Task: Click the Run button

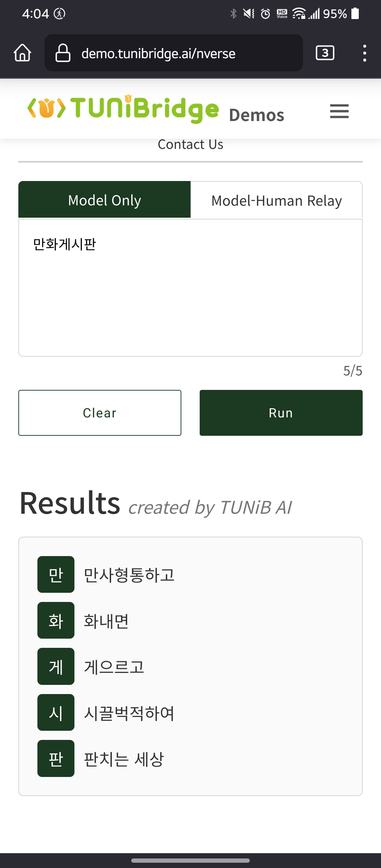Action: coord(281,413)
